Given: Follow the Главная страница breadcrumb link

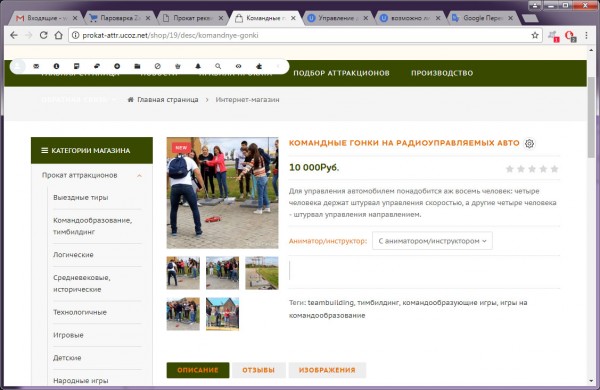Looking at the screenshot, I should 168,100.
